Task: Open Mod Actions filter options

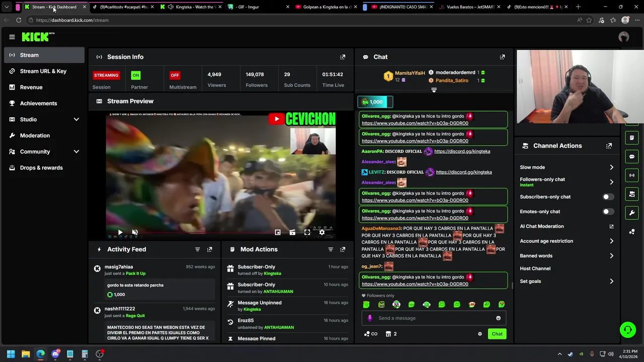Action: (x=331, y=249)
